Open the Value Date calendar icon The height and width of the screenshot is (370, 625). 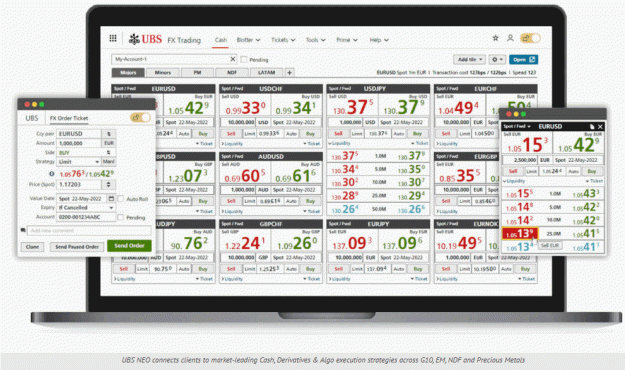[x=111, y=199]
